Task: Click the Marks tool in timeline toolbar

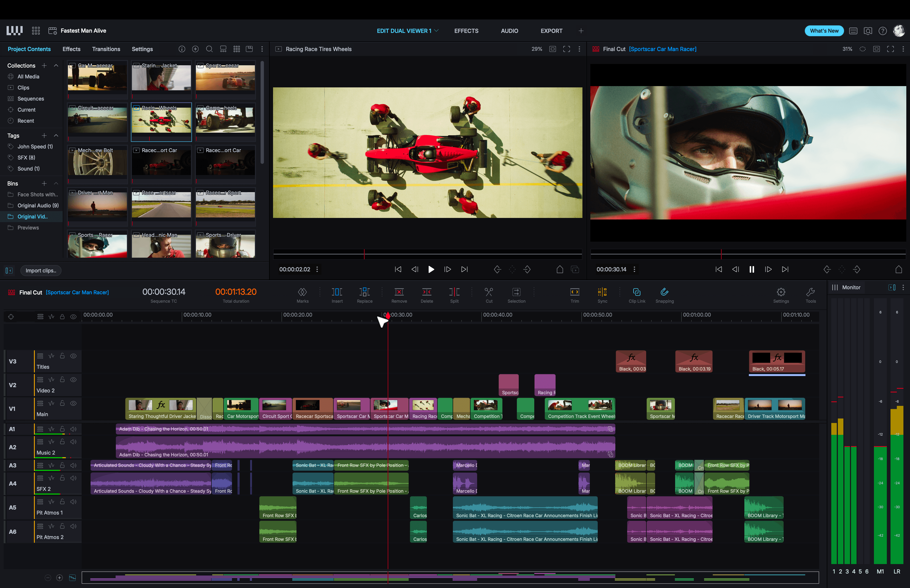Action: 302,295
